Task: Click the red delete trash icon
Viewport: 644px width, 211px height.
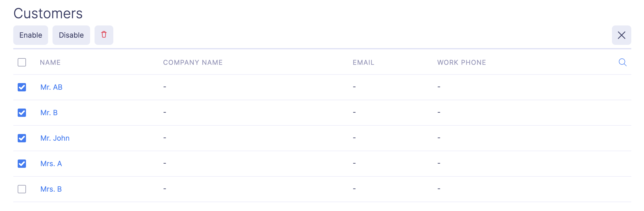Action: (x=104, y=35)
